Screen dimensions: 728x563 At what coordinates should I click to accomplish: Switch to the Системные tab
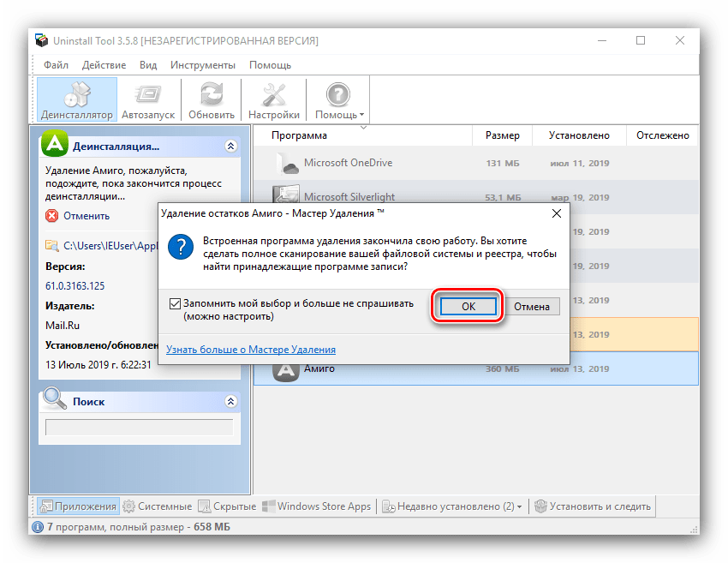coord(158,506)
